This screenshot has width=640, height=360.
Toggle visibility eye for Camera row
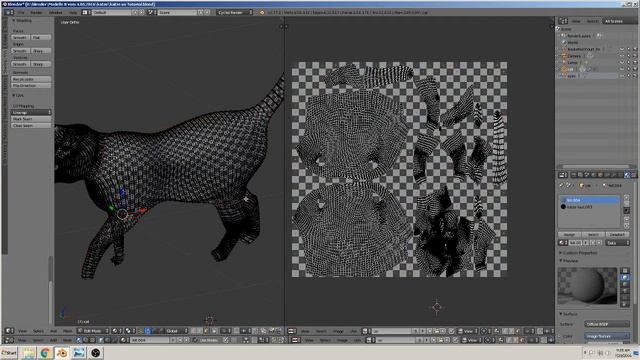[622, 56]
